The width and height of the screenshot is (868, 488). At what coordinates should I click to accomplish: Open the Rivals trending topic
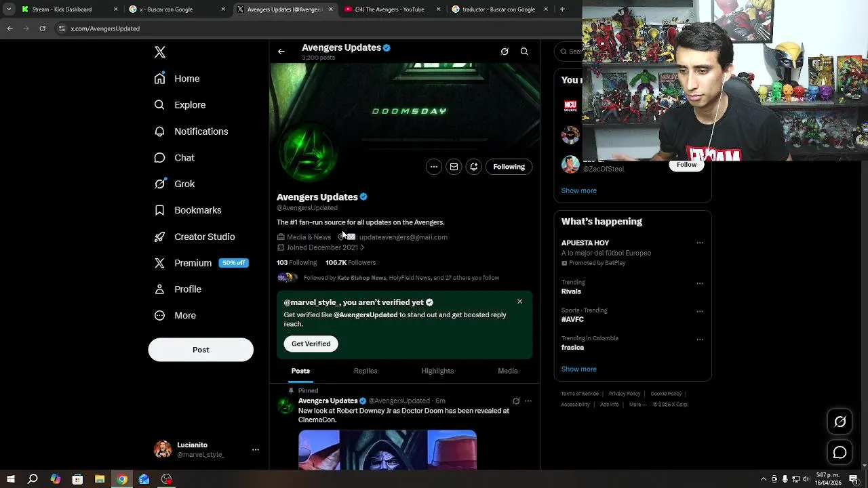(x=571, y=291)
